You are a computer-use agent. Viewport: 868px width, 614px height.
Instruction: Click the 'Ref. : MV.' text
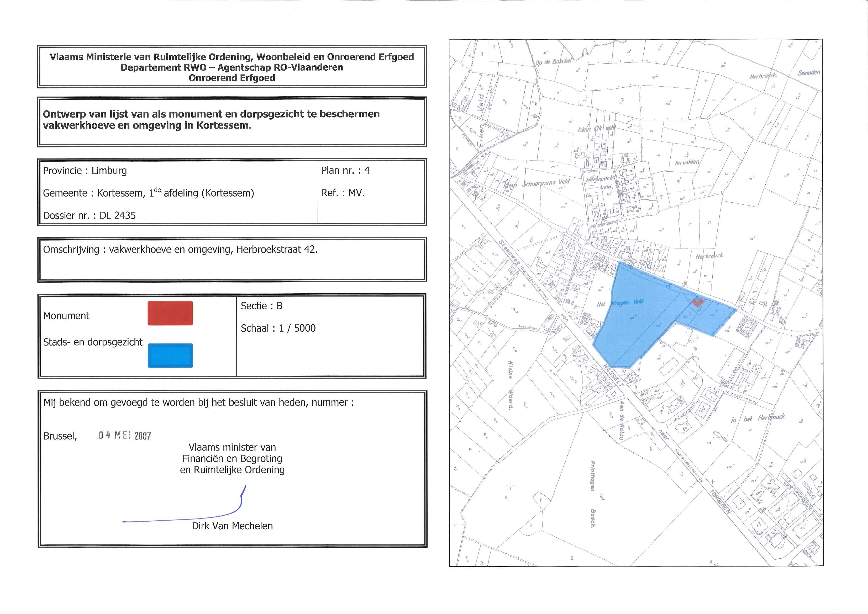343,193
